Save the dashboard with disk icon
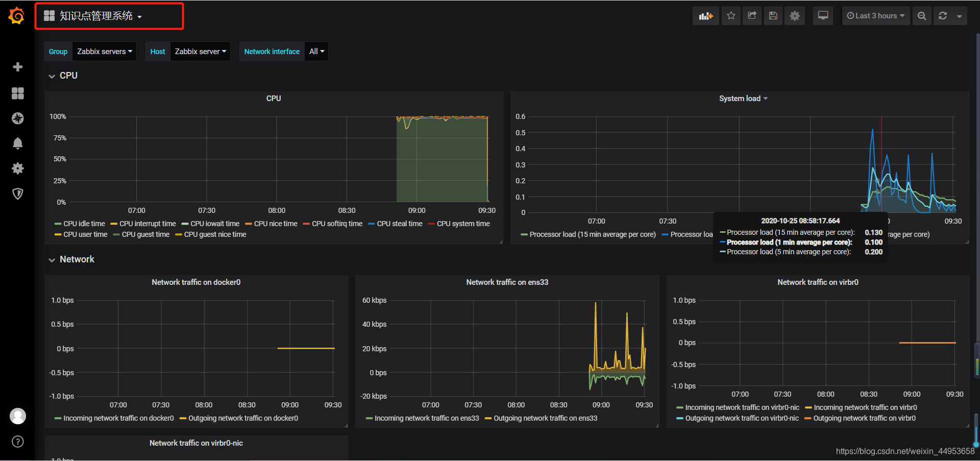Screen dimensions: 980x461 (x=773, y=16)
